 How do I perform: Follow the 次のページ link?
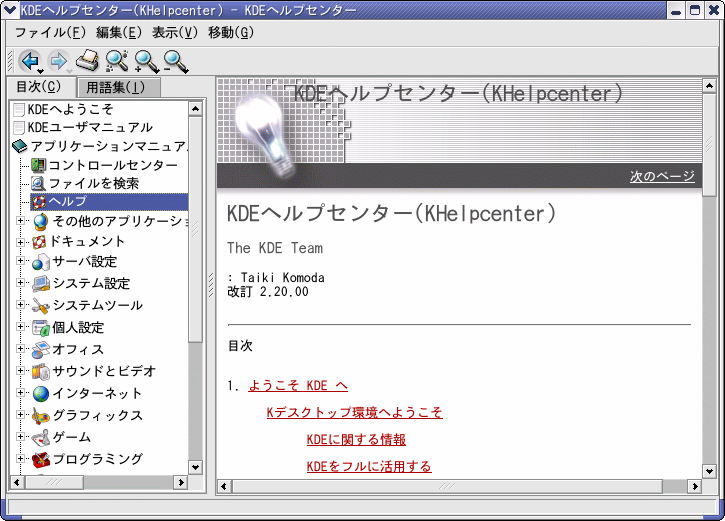pyautogui.click(x=662, y=176)
